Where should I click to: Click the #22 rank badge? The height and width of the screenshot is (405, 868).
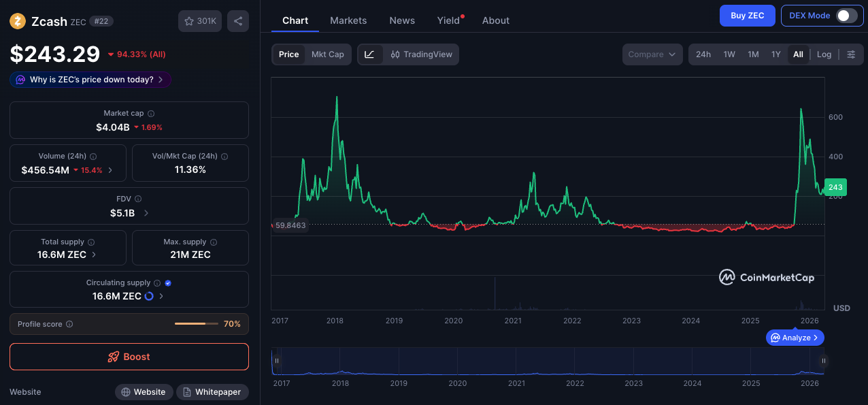(101, 21)
